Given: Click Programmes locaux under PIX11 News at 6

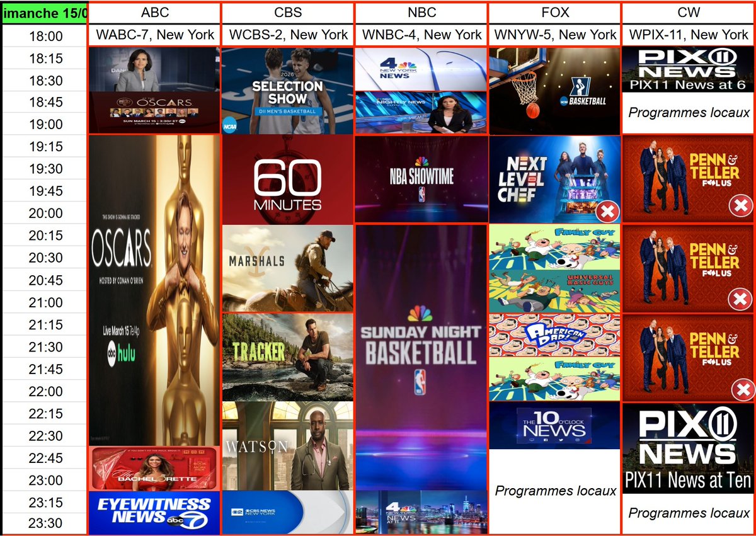Looking at the screenshot, I should [689, 113].
